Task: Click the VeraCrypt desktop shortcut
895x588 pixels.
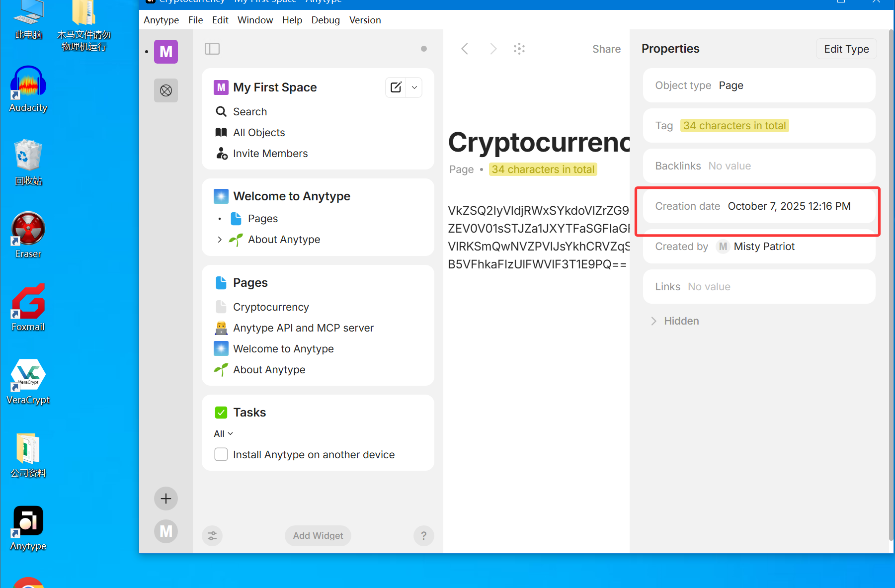Action: (28, 381)
